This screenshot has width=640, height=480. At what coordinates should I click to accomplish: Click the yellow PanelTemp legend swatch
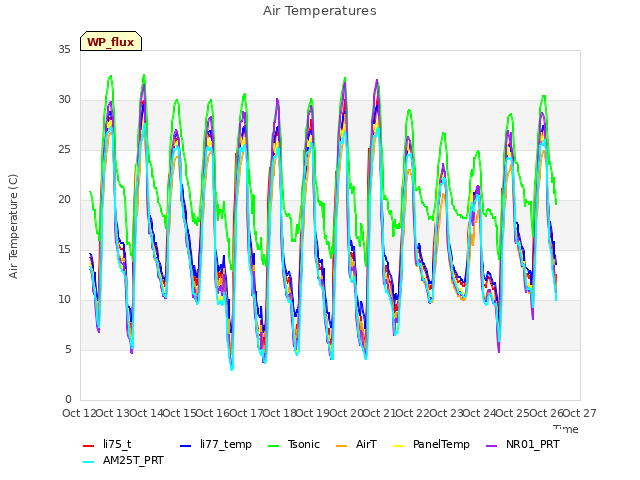click(398, 445)
